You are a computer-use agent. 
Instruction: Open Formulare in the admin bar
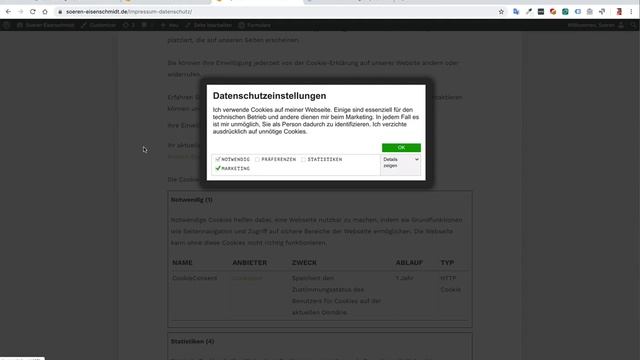click(255, 25)
